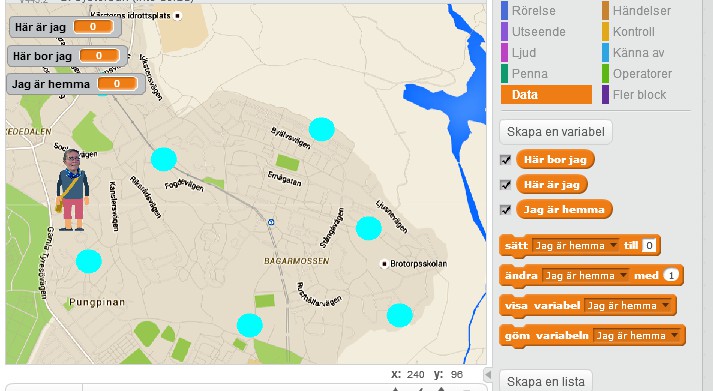Click the word visa on the show block
The height and width of the screenshot is (391, 713).
516,306
